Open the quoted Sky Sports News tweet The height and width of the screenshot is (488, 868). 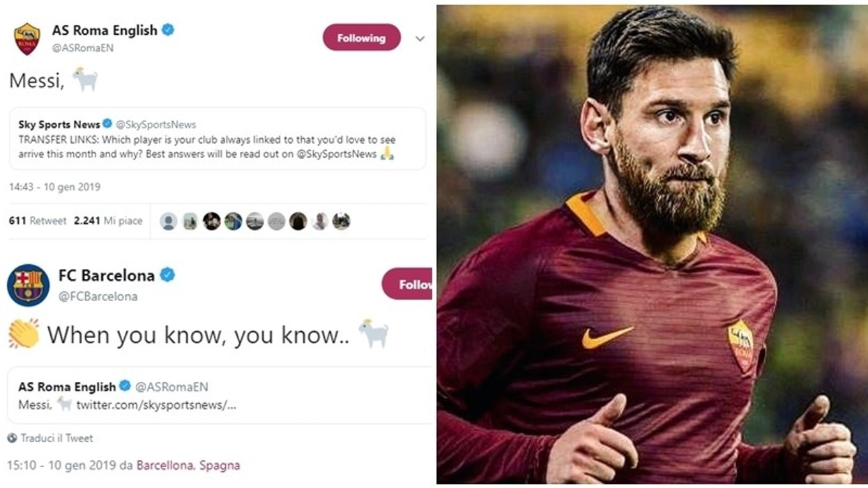coord(218,139)
